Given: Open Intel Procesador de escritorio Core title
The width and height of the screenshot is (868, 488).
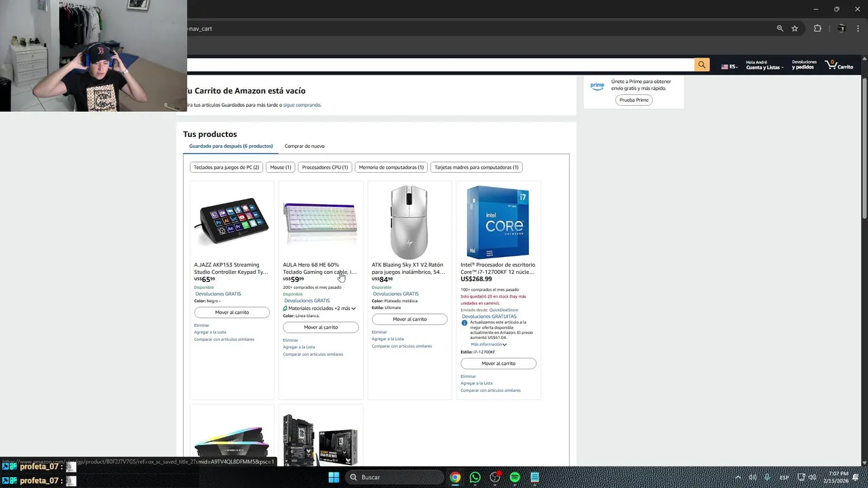Looking at the screenshot, I should (498, 268).
